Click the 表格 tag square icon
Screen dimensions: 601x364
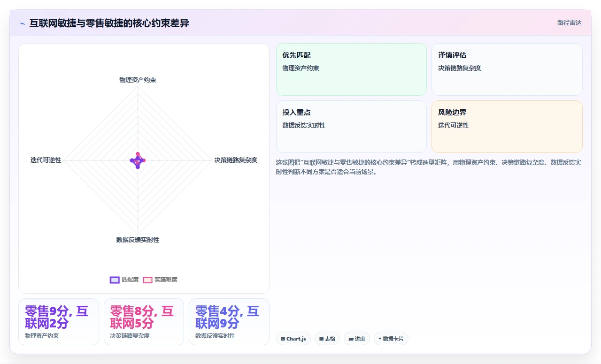point(322,339)
